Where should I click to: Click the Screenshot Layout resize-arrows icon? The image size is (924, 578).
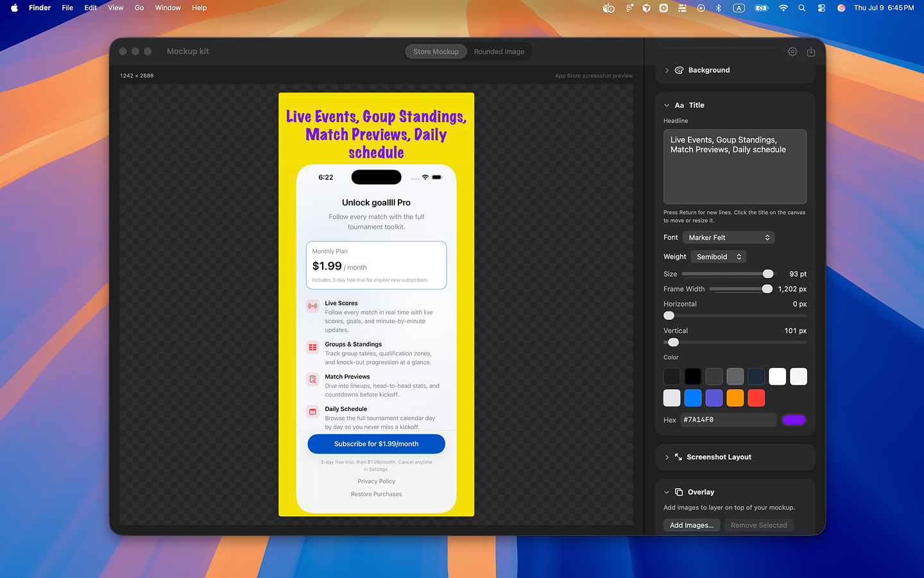coord(678,457)
